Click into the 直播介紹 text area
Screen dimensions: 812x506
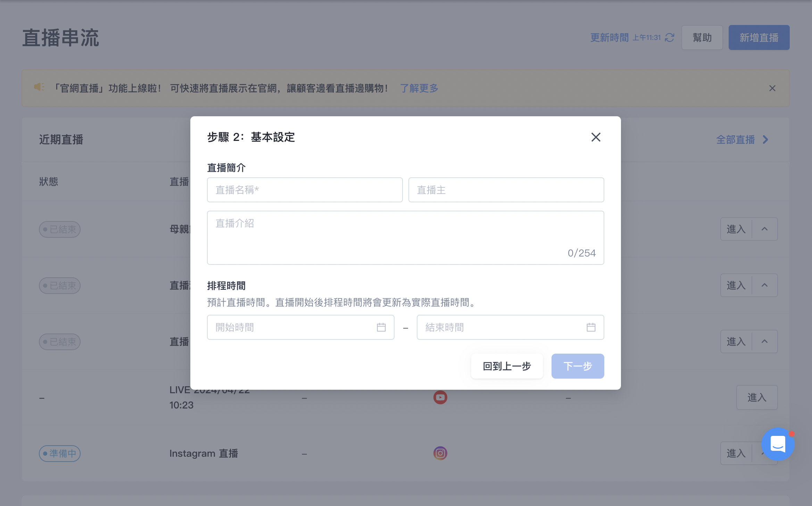point(405,238)
